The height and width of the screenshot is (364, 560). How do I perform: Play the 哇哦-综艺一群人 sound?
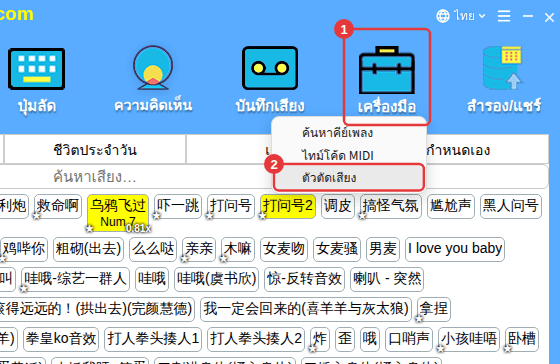click(x=75, y=279)
